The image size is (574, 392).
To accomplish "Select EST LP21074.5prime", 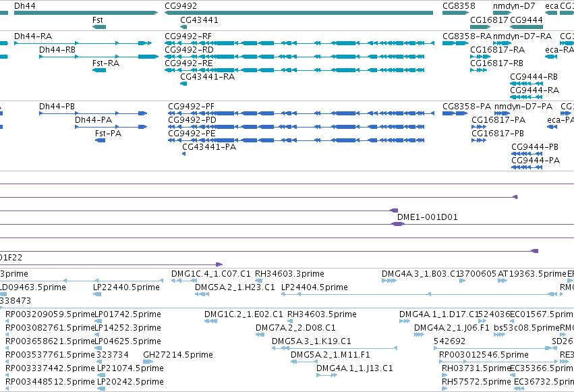I will coord(101,375).
